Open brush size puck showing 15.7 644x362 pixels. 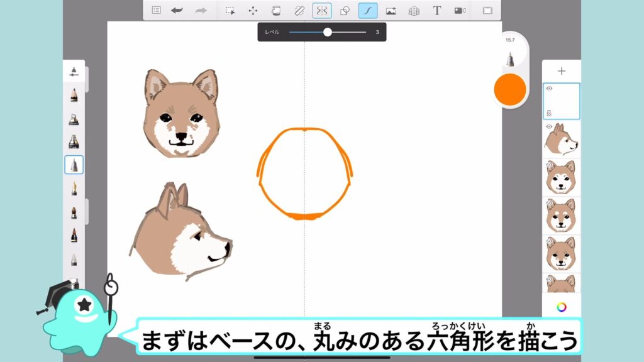pyautogui.click(x=510, y=52)
